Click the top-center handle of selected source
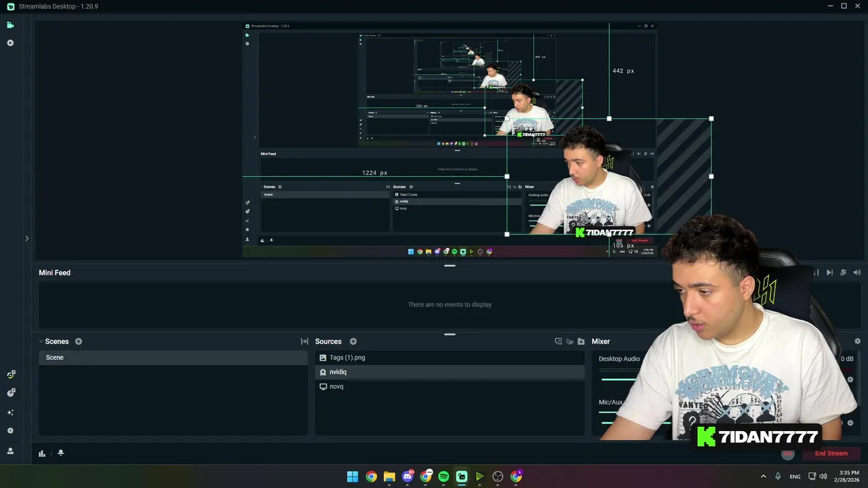The image size is (868, 488). [609, 119]
